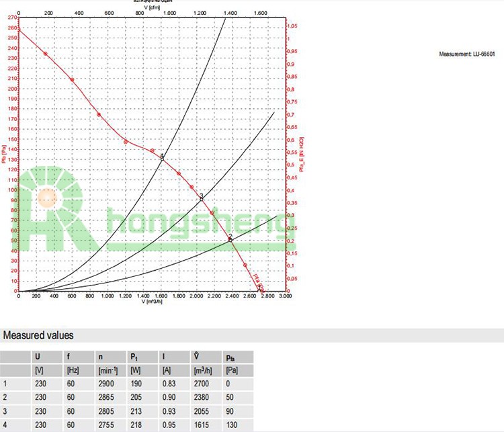The width and height of the screenshot is (504, 432).
Task: Select the U voltage column header
Action: click(x=37, y=357)
